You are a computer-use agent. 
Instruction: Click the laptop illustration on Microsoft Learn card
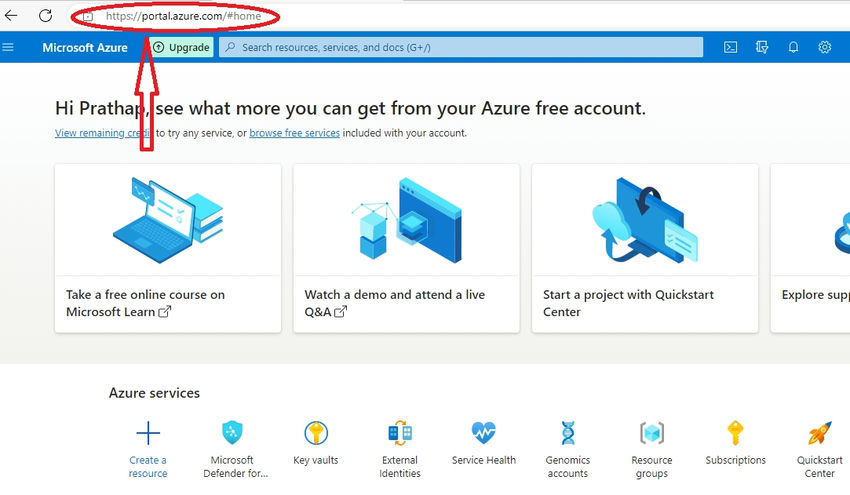point(168,220)
